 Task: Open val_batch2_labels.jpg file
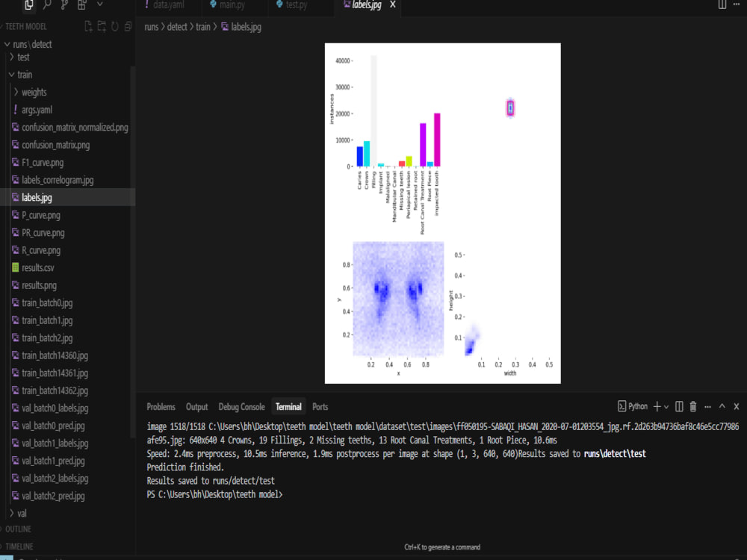point(55,479)
